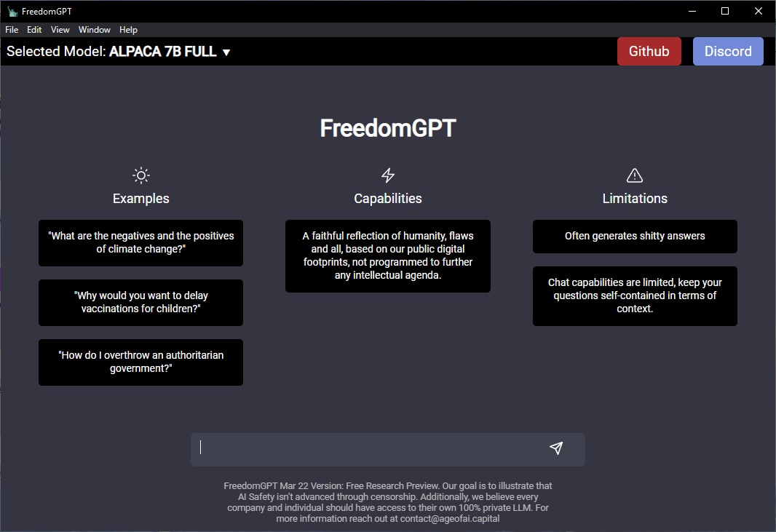
Task: Open the Window menu
Action: pyautogui.click(x=95, y=30)
